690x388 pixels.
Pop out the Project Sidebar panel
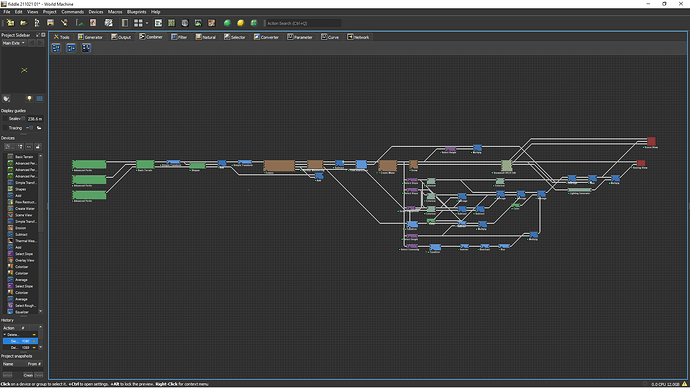click(37, 35)
